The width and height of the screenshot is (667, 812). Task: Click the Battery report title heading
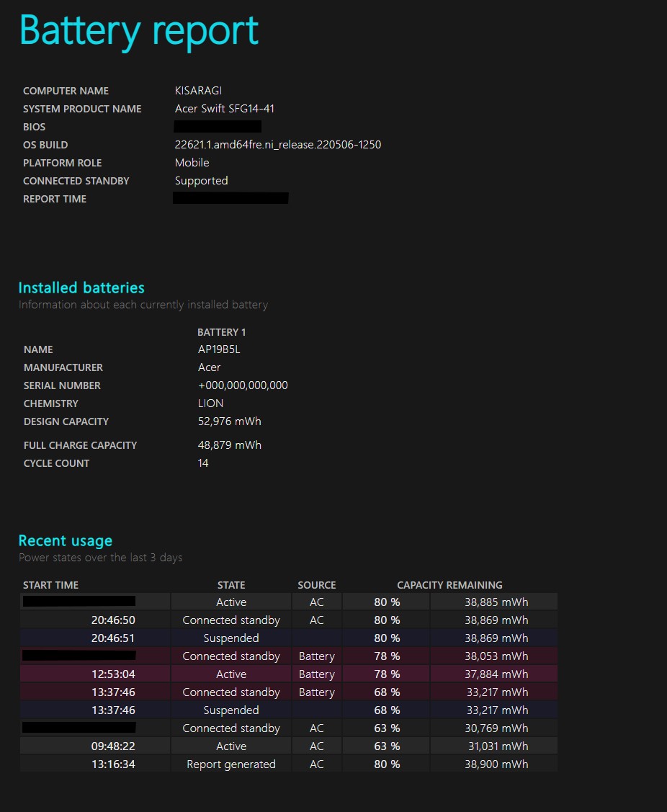pos(139,31)
